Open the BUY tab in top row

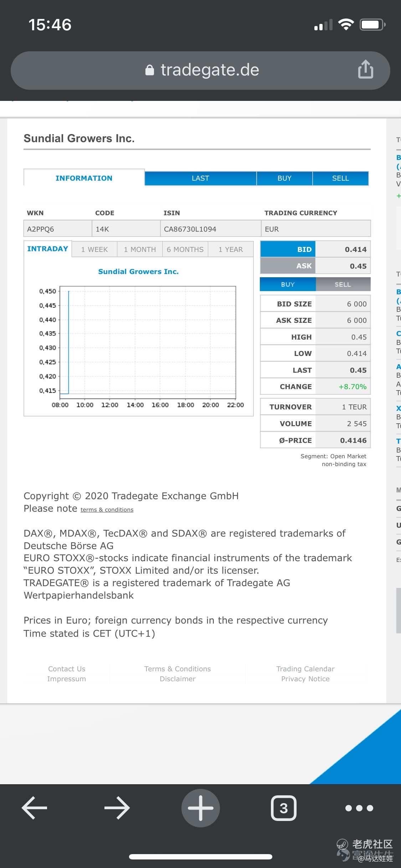click(x=284, y=178)
